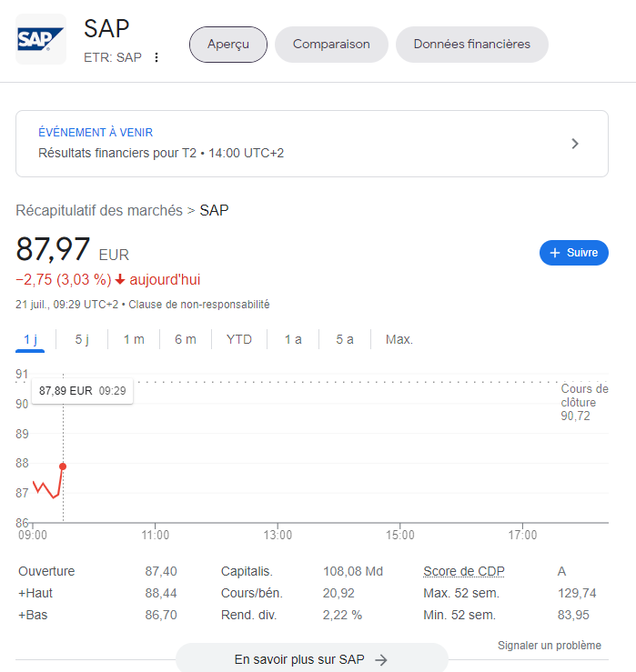Image resolution: width=636 pixels, height=672 pixels.
Task: Click Récapitulatif des marchés breadcrumb link
Action: tap(99, 210)
